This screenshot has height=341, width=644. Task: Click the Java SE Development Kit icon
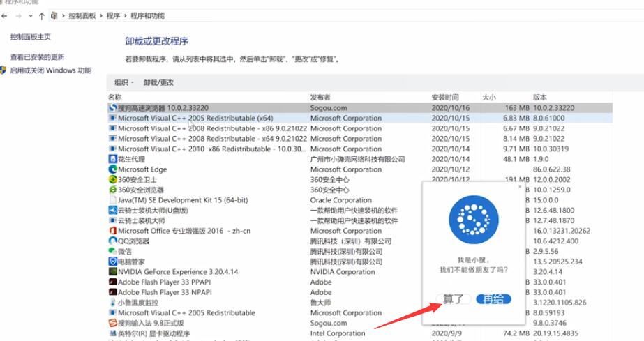click(112, 200)
